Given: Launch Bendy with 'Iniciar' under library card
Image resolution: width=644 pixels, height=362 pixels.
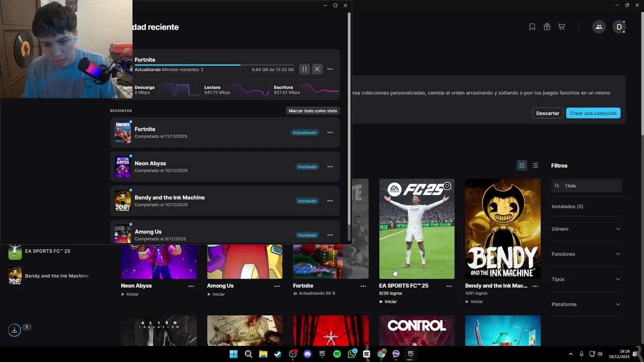Looking at the screenshot, I should pyautogui.click(x=474, y=302).
